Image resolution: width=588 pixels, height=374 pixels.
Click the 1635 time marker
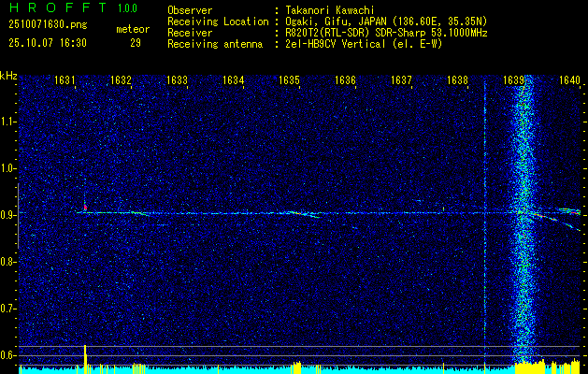pyautogui.click(x=289, y=80)
